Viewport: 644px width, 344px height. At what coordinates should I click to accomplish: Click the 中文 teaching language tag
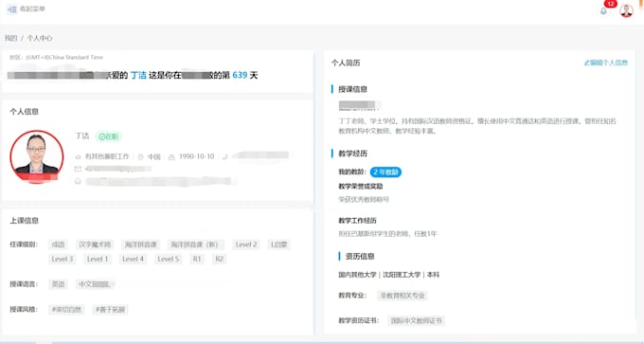coord(95,284)
